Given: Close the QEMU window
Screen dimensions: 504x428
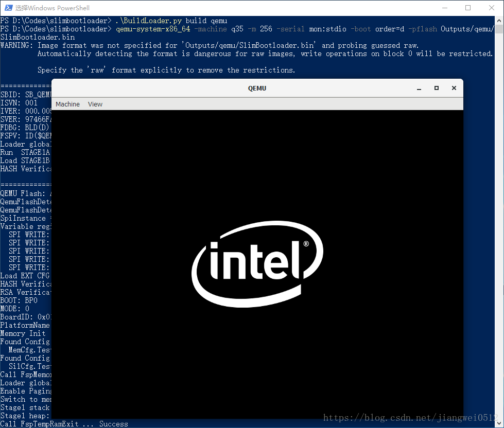Looking at the screenshot, I should (x=454, y=88).
